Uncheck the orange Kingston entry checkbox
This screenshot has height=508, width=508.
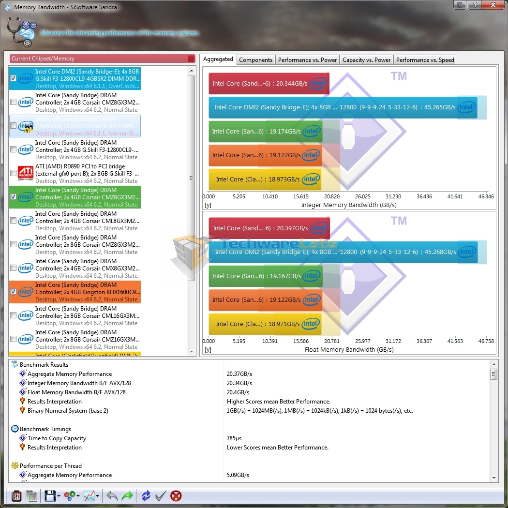tap(13, 292)
